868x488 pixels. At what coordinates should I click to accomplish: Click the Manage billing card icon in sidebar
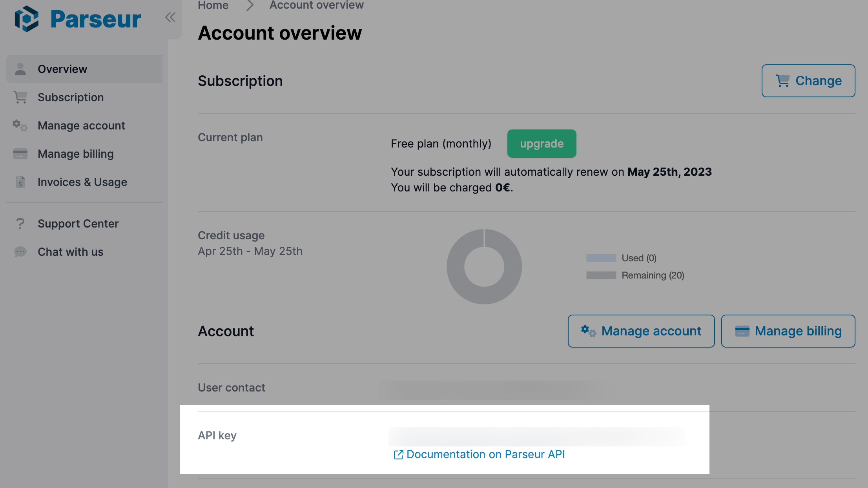coord(20,154)
